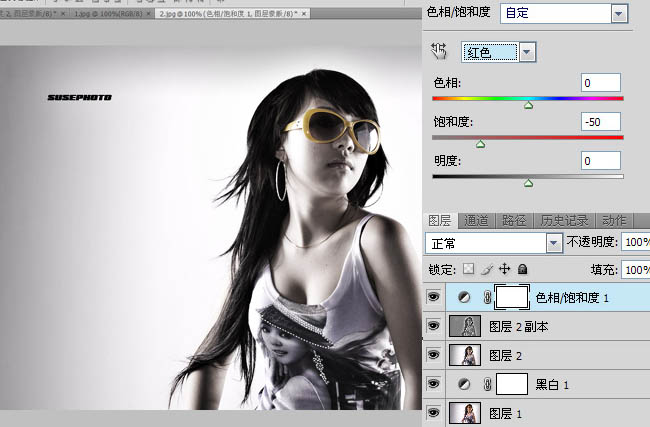Hide the 色相/饱和度 1 layer
Screen dimensions: 650x427
[433, 298]
